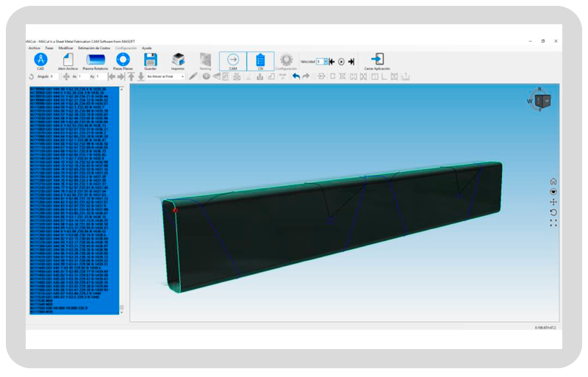588x377 pixels.
Task: Click the Angulo input field
Action: (54, 76)
